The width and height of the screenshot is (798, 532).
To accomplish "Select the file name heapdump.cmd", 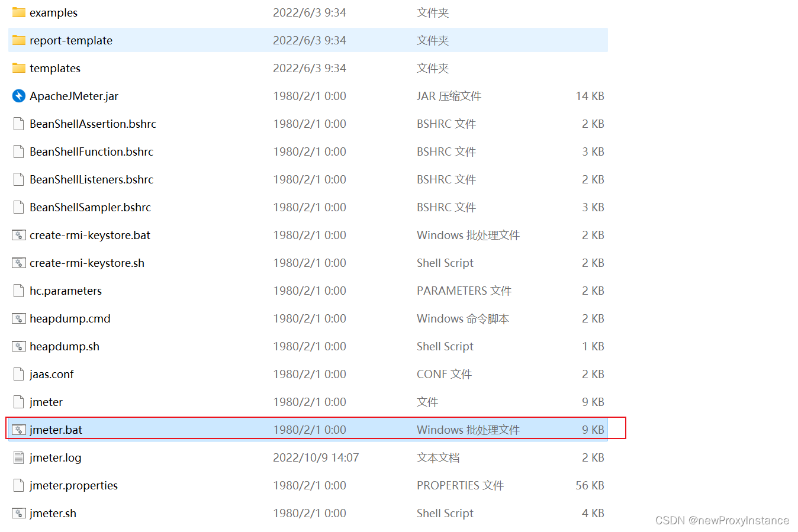I will (x=70, y=318).
